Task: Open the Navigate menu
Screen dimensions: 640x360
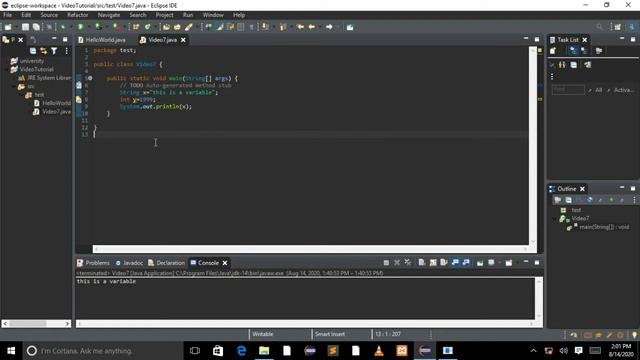Action: point(109,15)
